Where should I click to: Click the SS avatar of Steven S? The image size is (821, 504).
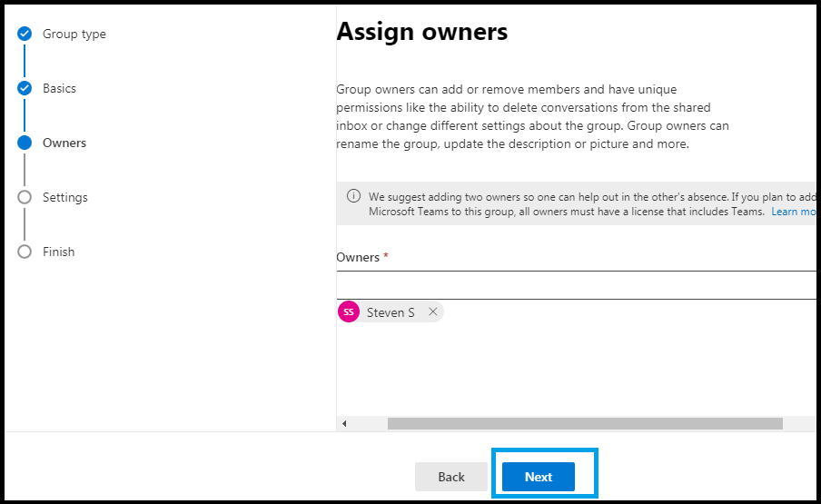coord(349,311)
